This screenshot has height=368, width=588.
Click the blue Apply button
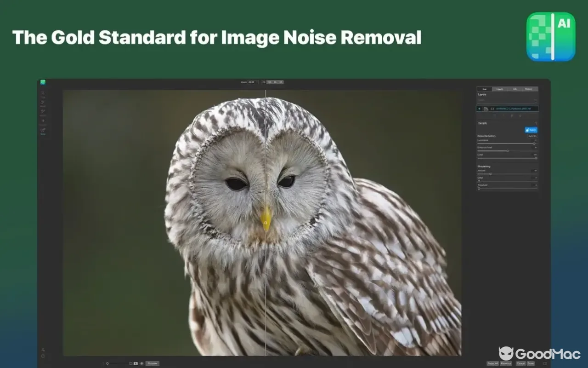tap(531, 130)
